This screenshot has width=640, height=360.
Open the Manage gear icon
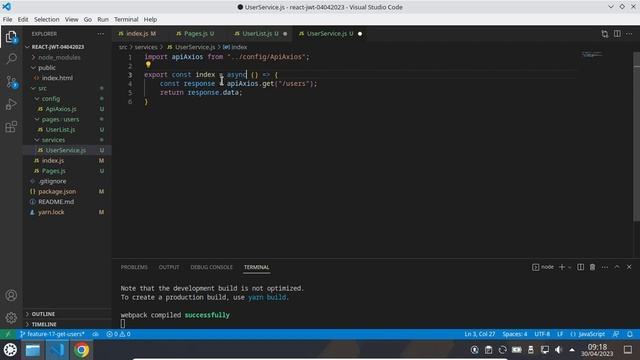11,317
